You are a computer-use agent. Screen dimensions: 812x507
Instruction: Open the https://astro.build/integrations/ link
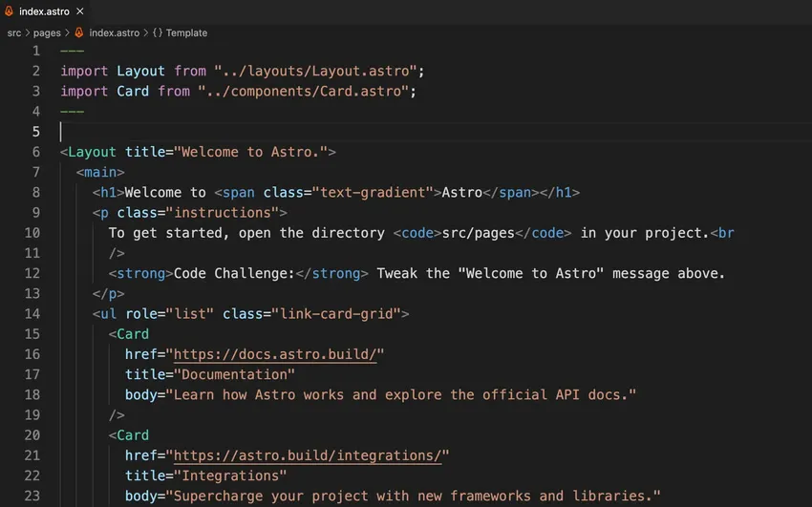(x=308, y=455)
